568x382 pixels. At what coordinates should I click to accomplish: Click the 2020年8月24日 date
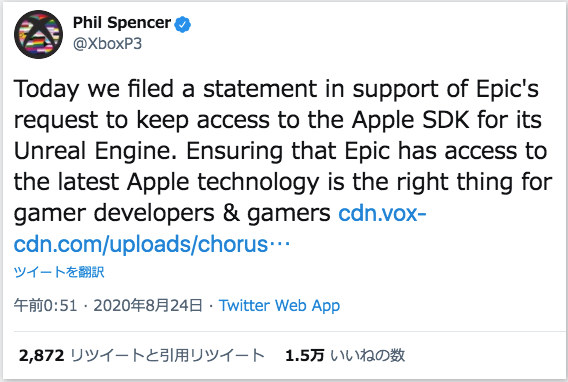pos(148,306)
